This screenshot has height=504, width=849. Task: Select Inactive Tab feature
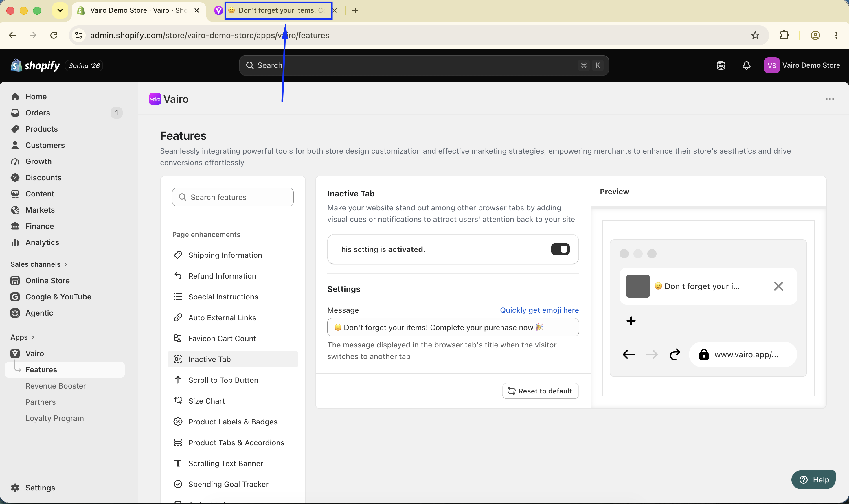coord(233,359)
